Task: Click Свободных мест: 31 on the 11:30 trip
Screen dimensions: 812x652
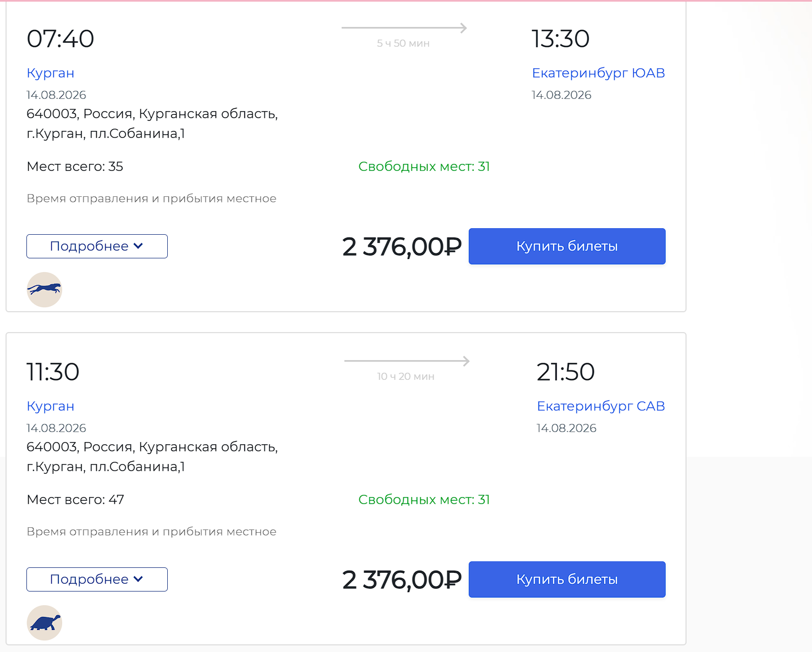Action: point(424,500)
